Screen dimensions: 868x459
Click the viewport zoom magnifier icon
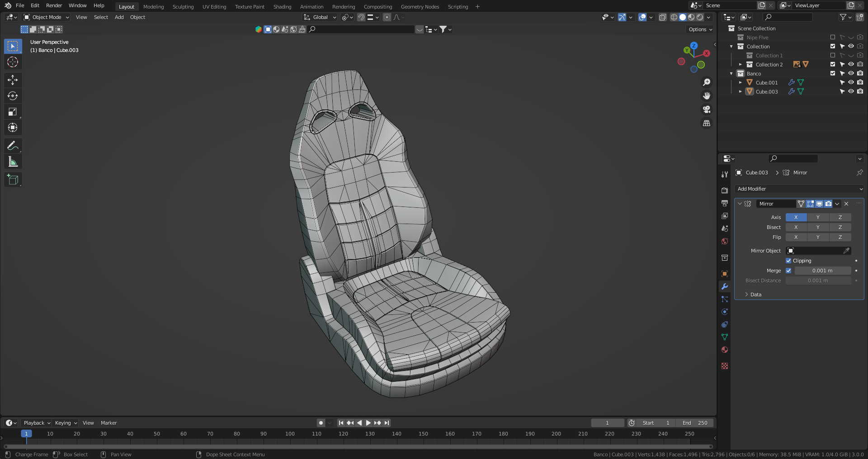(x=707, y=82)
